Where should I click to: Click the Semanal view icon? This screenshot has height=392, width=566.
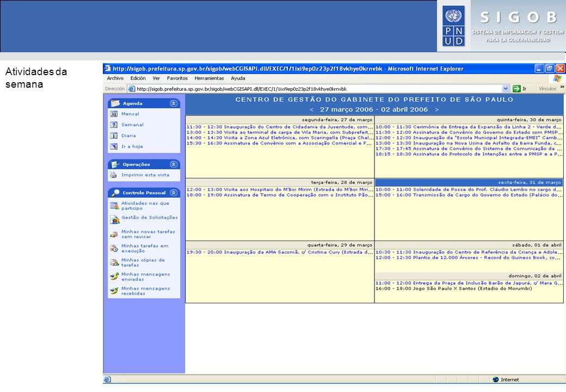tap(114, 125)
